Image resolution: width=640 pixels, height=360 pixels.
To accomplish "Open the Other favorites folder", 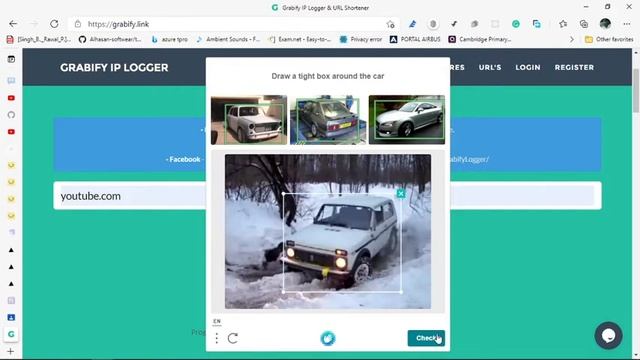I will pos(609,39).
